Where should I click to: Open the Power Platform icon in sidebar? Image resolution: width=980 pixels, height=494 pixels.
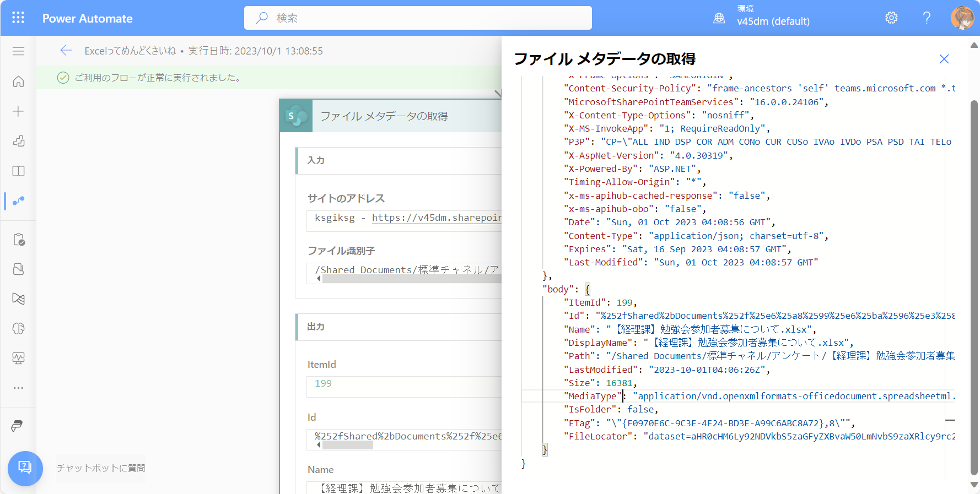click(x=17, y=426)
